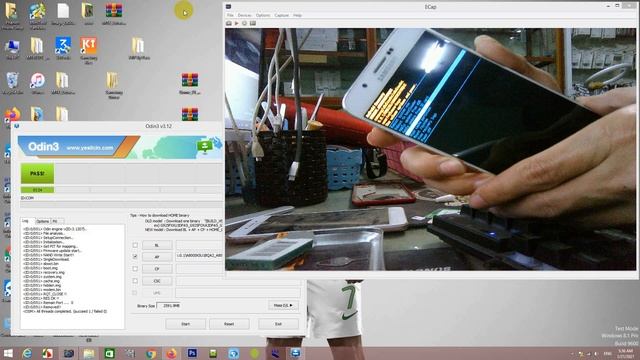Open Excel from the taskbar
This screenshot has width=640, height=360.
109,353
